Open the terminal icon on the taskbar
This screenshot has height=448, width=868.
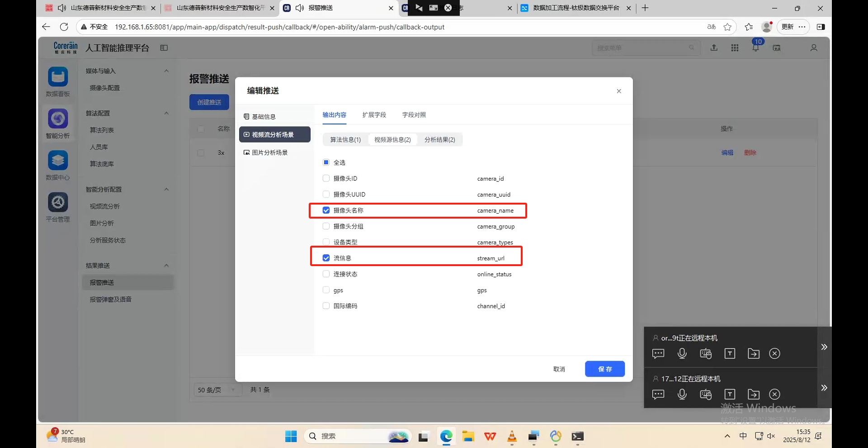pos(578,436)
